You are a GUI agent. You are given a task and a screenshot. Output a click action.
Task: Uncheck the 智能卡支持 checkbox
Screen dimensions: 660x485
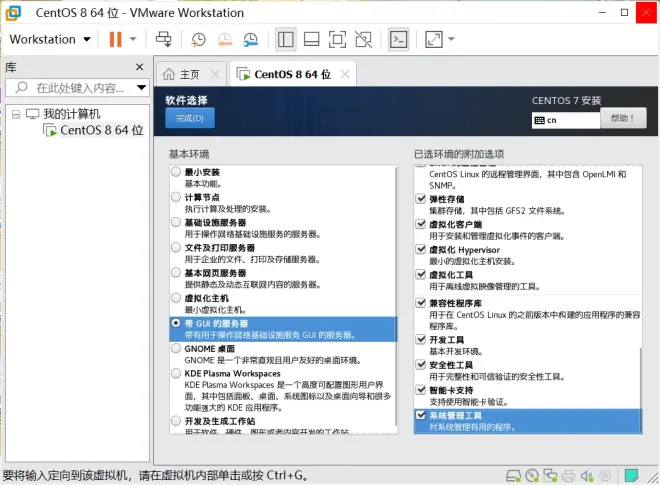point(420,389)
